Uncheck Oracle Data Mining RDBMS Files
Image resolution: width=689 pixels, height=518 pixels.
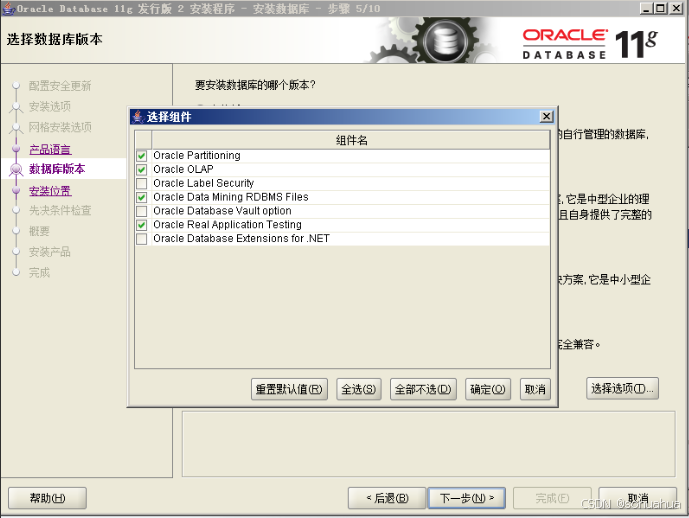pos(141,197)
